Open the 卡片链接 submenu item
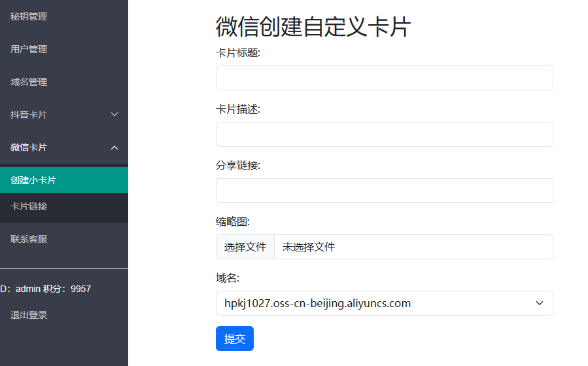588x366 pixels. [29, 206]
